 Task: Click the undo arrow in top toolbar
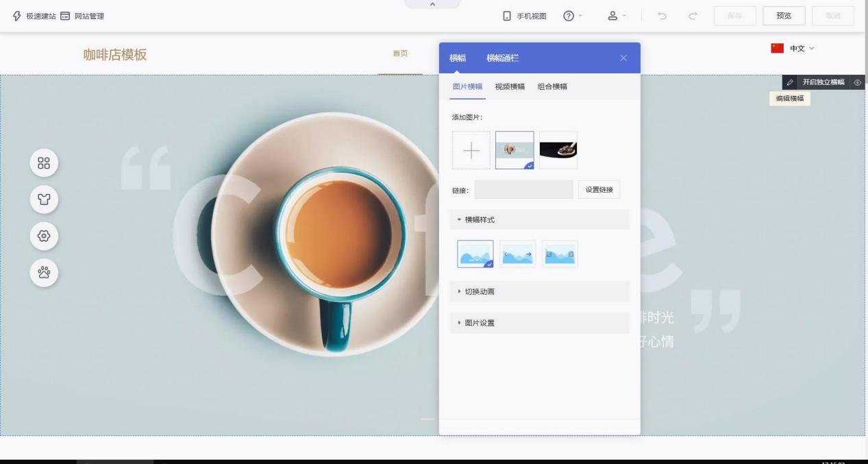tap(663, 16)
